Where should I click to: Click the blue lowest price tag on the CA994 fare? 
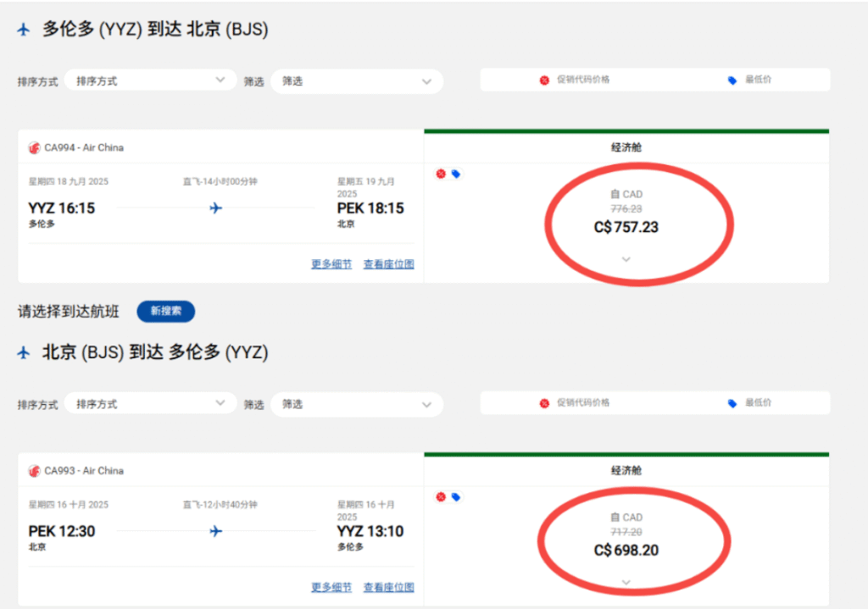tap(455, 174)
